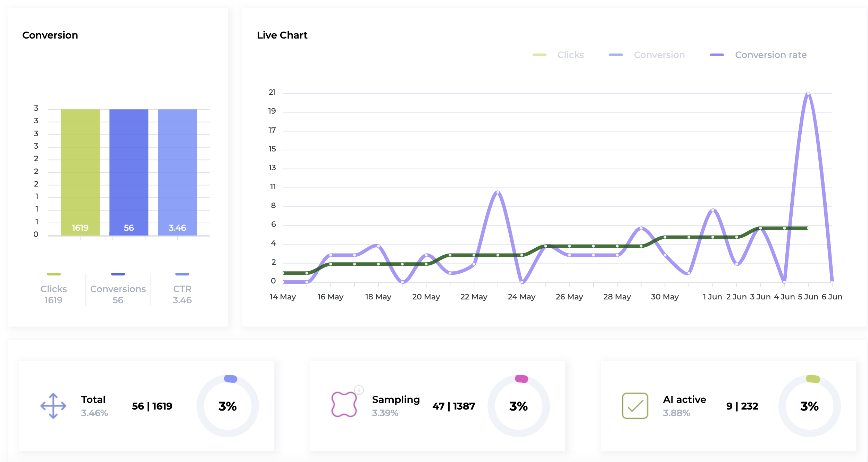Click the info icon beside Sampling
The width and height of the screenshot is (868, 462).
click(359, 390)
